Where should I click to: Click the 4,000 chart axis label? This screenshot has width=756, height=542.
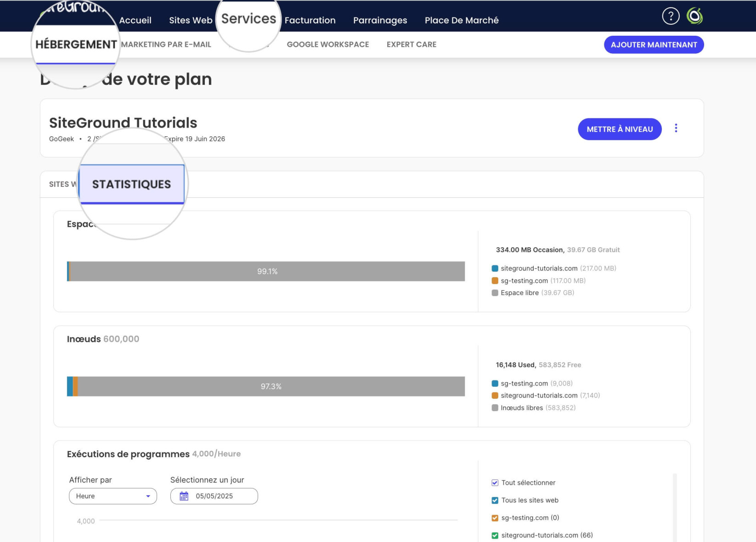(x=86, y=521)
